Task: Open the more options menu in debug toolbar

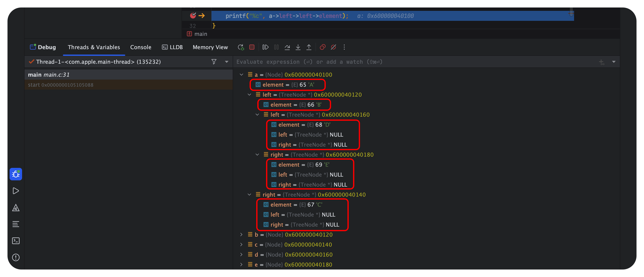Action: tap(345, 47)
